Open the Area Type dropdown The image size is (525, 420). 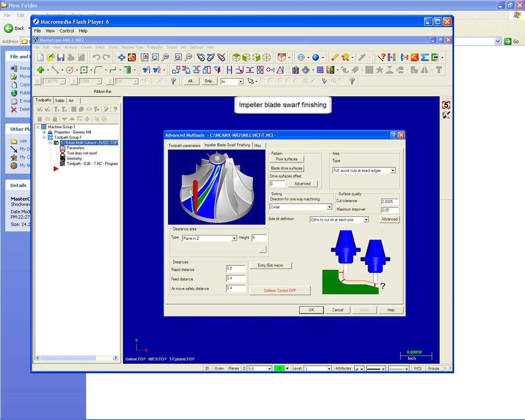click(x=393, y=171)
